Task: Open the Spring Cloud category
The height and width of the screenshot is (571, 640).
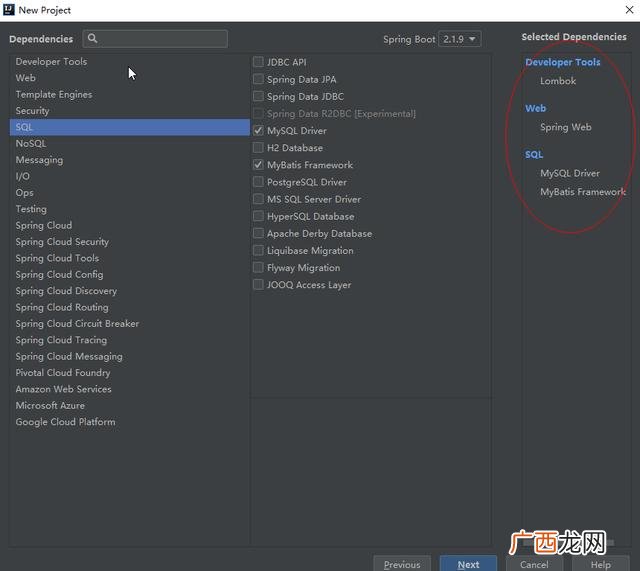Action: 129,225
